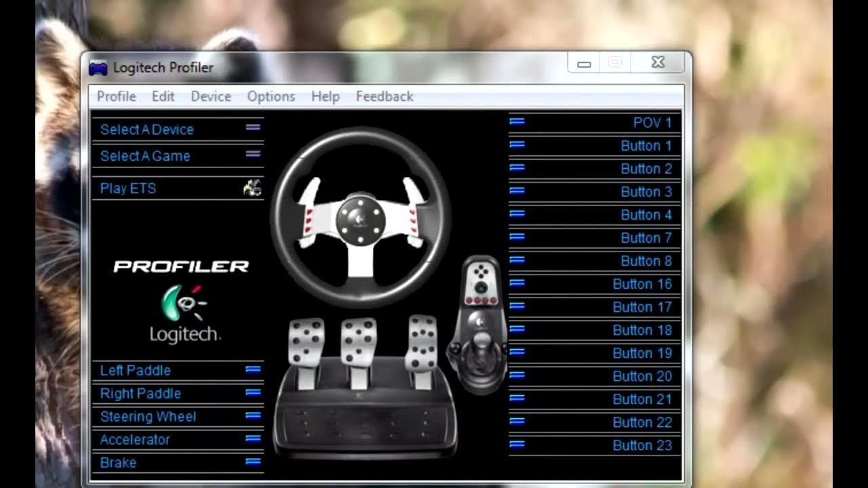
Task: Select the Button 3 label
Action: tap(646, 192)
